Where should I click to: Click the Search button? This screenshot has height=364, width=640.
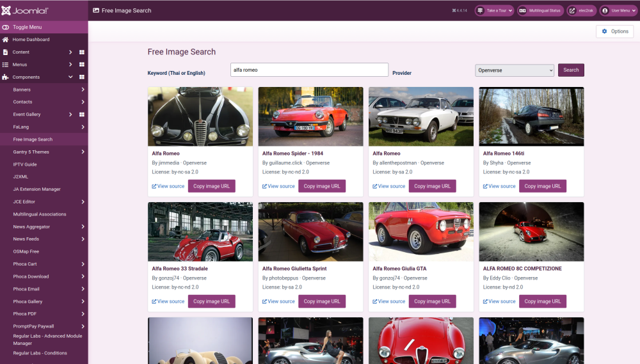click(x=571, y=70)
